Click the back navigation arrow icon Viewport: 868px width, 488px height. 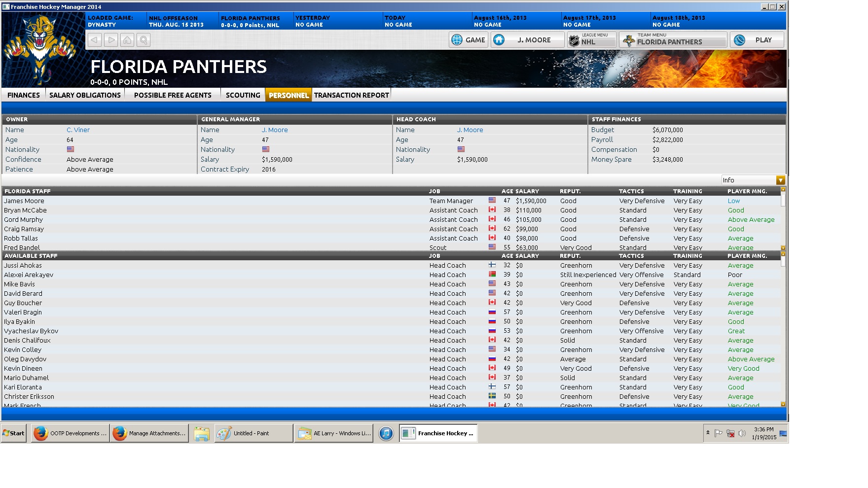(95, 40)
